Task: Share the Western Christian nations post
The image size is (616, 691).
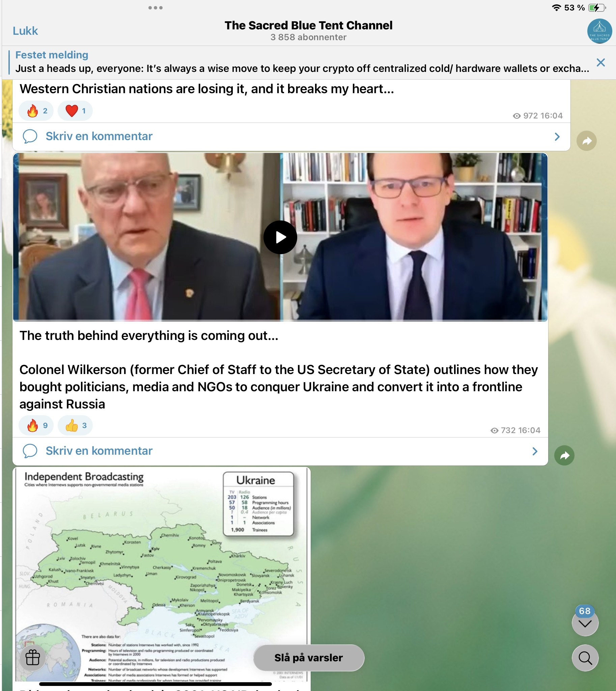Action: pos(587,140)
